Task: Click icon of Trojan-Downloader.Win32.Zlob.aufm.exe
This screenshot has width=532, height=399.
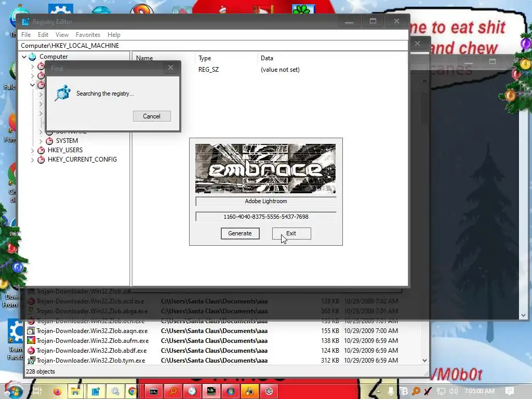Action: tap(31, 340)
